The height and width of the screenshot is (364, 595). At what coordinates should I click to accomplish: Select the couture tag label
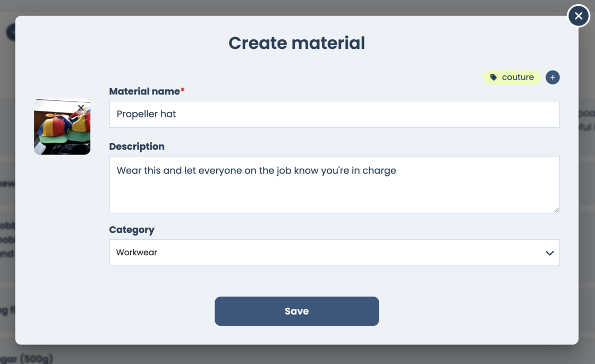pyautogui.click(x=517, y=77)
